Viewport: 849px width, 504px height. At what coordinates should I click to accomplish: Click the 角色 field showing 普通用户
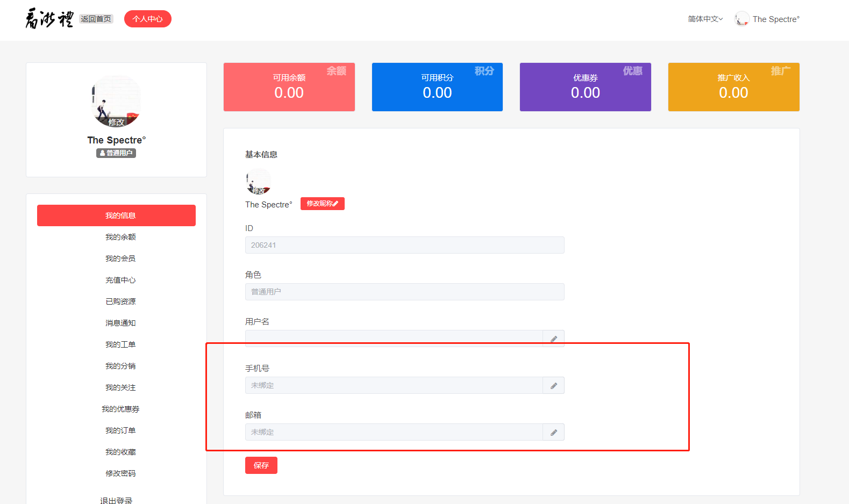pos(405,292)
